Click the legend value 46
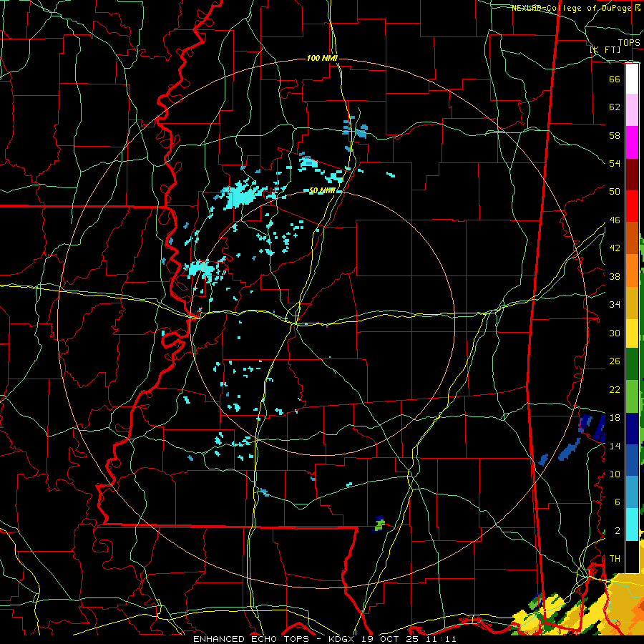The width and height of the screenshot is (644, 644). 615,220
